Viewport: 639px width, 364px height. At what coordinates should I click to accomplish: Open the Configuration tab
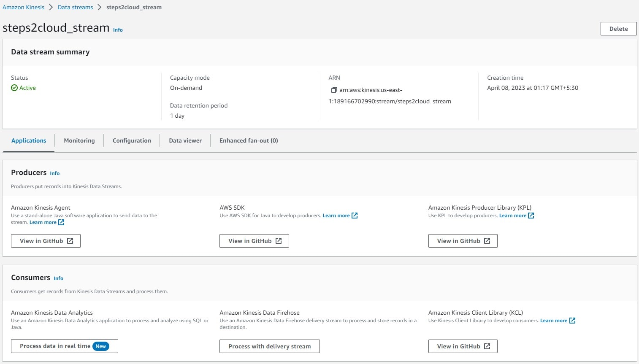131,140
